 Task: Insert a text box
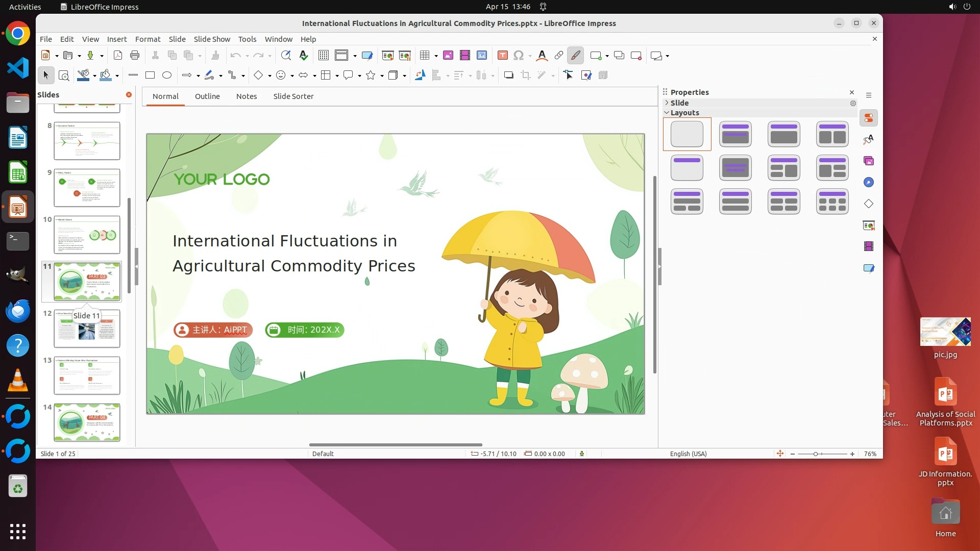pyautogui.click(x=502, y=56)
